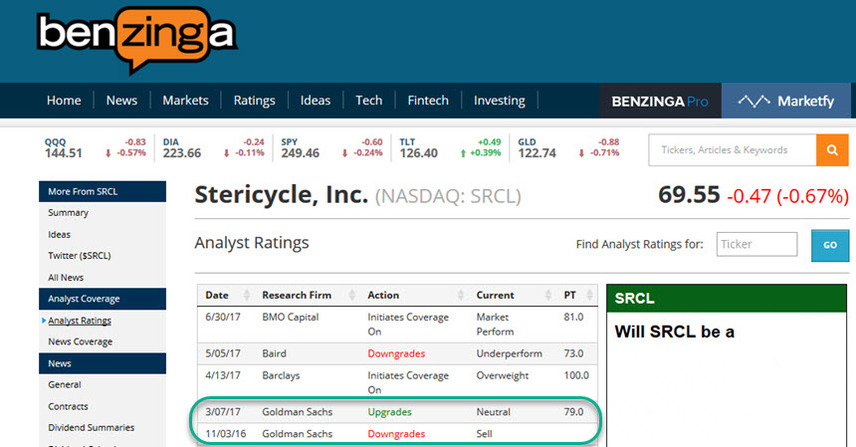Sort table by Date column arrows

coord(247,295)
